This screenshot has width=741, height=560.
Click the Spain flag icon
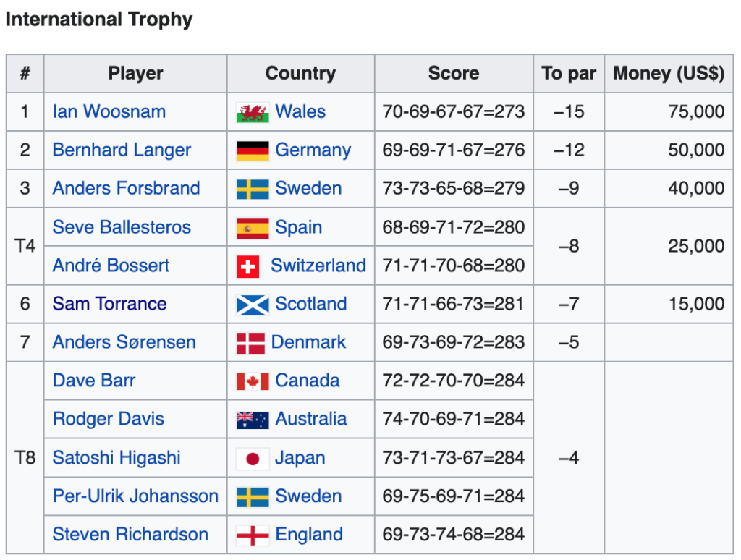pos(253,228)
